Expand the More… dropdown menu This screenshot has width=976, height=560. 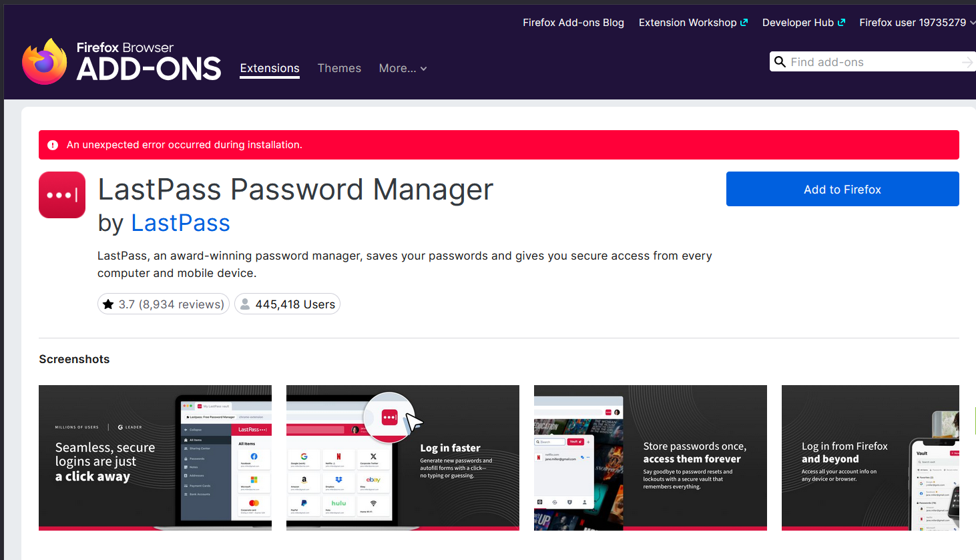[x=403, y=68]
